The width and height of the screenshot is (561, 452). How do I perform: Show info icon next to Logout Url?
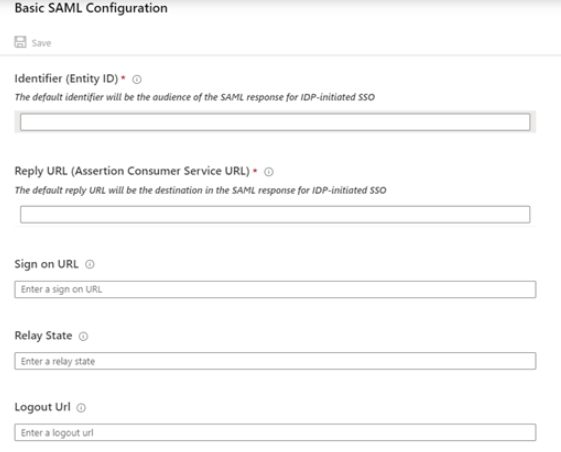pos(81,408)
